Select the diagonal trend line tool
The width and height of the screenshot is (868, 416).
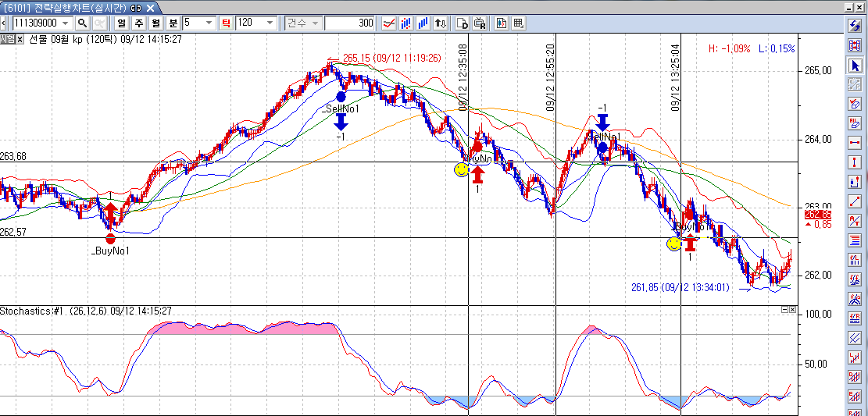point(854,201)
